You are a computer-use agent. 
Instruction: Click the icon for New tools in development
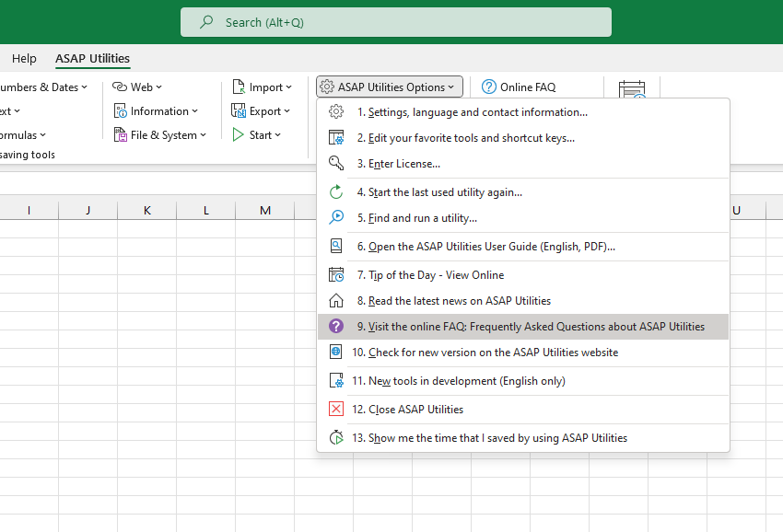[336, 380]
